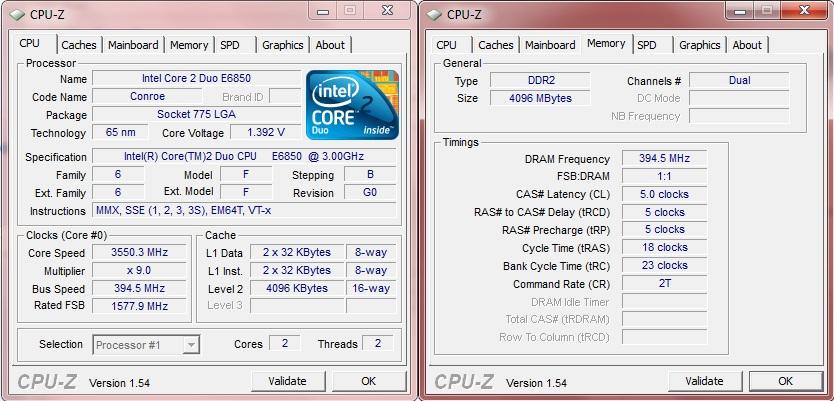Image resolution: width=834 pixels, height=401 pixels.
Task: Click the Level 2 cache value 4096 KBytes
Action: pos(297,288)
